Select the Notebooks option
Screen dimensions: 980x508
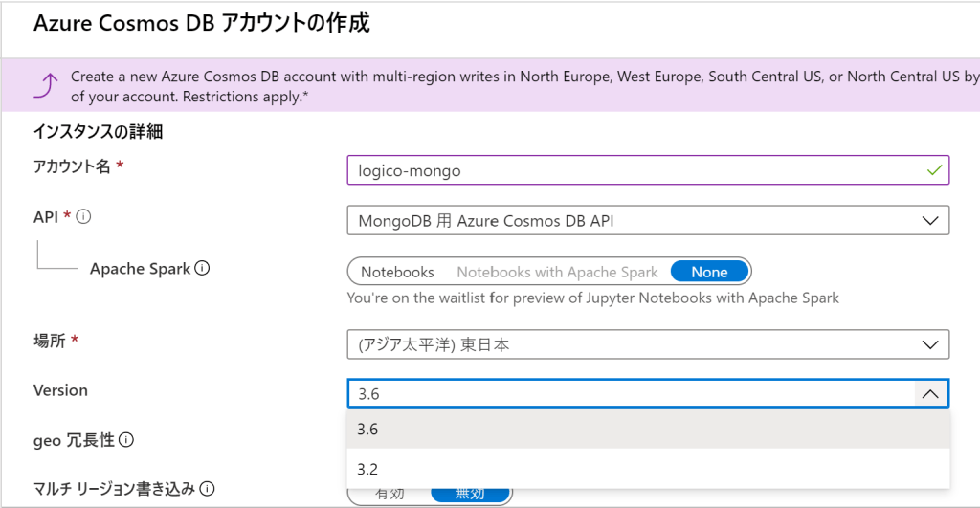pyautogui.click(x=397, y=272)
